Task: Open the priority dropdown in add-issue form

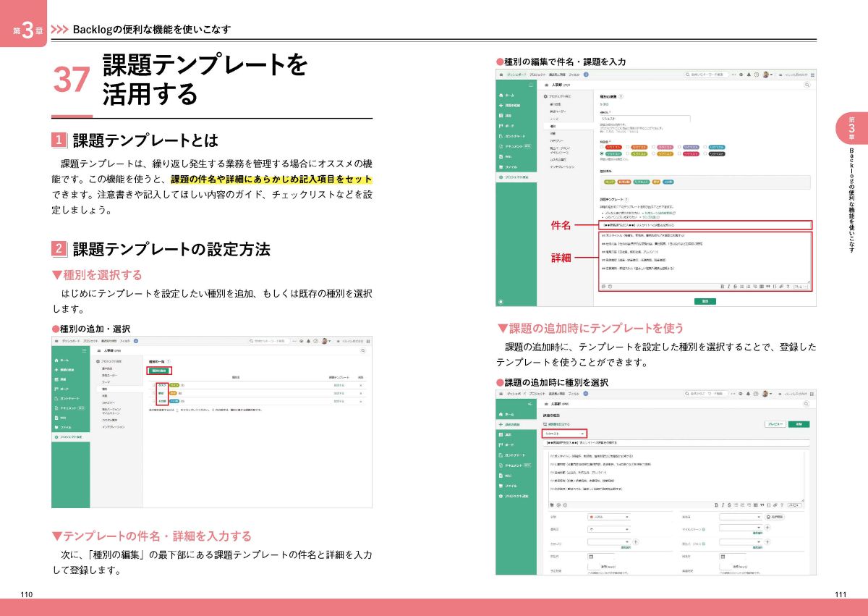Action: (x=608, y=528)
